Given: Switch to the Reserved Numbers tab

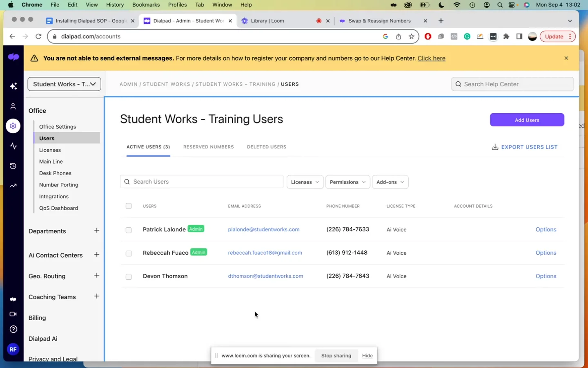Looking at the screenshot, I should [209, 147].
